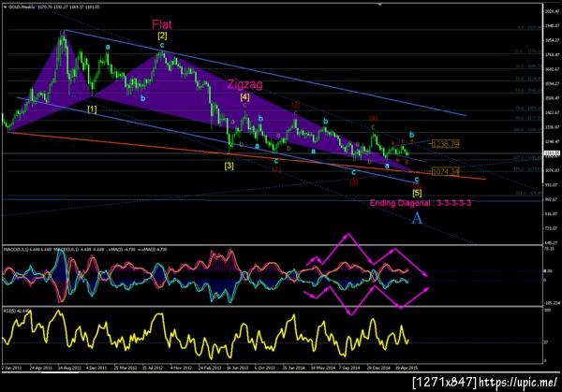Screen dimensions: 562x392
Task: Click the 1074.34 price target label
Action: tap(446, 172)
